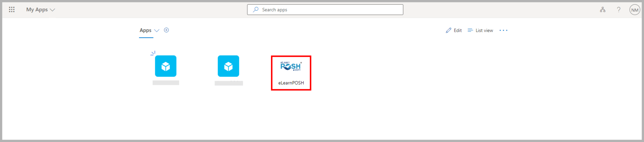Select the Apps tab
Screen dimensions: 644x142
pyautogui.click(x=145, y=30)
